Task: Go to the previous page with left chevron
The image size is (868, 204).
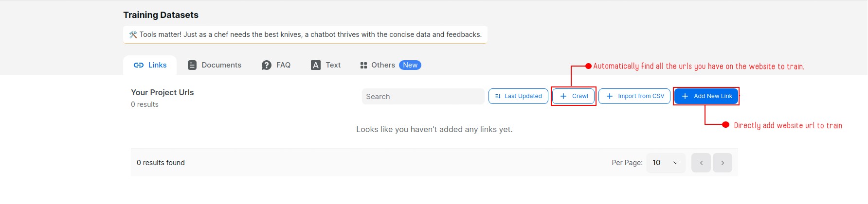Action: pos(701,163)
